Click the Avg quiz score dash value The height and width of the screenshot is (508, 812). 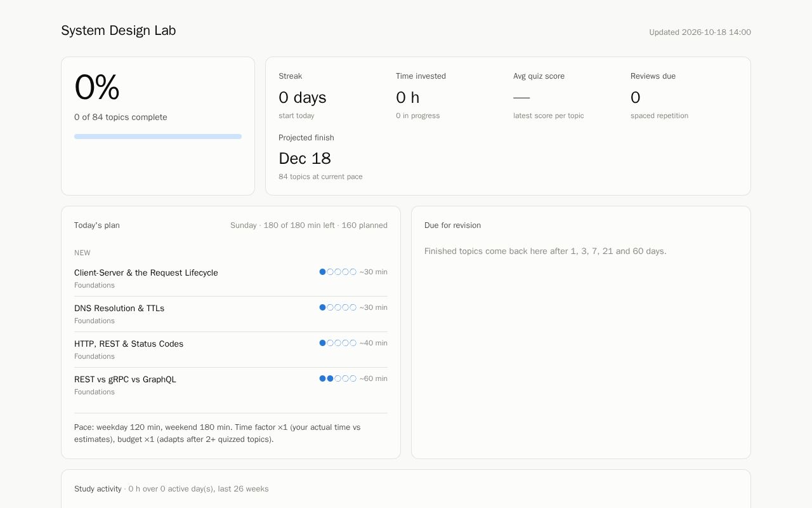pyautogui.click(x=521, y=97)
